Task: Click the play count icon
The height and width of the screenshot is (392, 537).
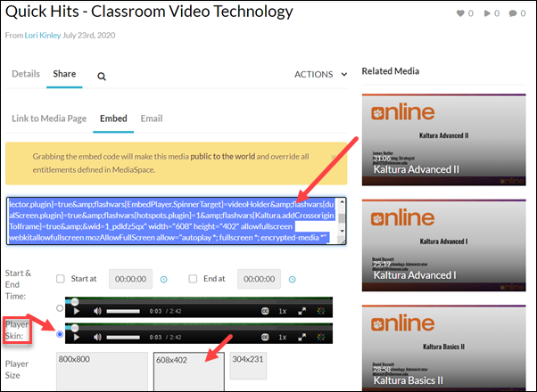Action: (x=487, y=13)
